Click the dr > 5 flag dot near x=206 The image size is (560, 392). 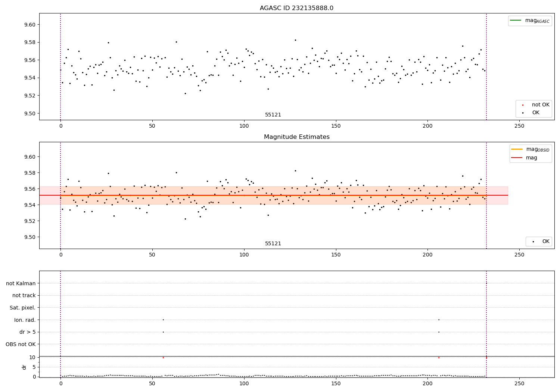coord(439,332)
